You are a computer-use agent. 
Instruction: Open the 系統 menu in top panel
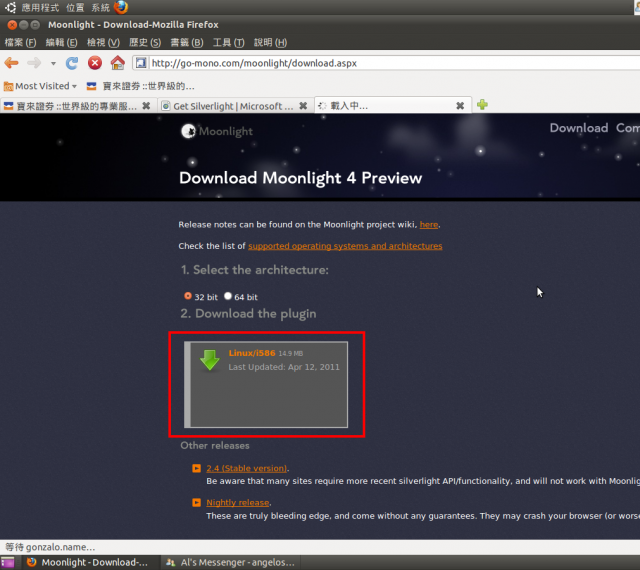(100, 7)
